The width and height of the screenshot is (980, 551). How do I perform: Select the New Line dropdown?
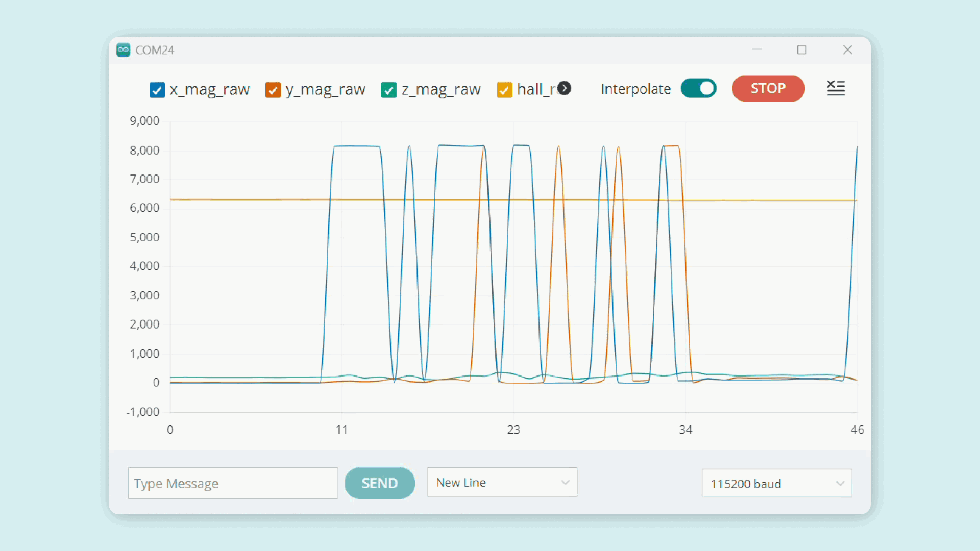[x=502, y=482]
